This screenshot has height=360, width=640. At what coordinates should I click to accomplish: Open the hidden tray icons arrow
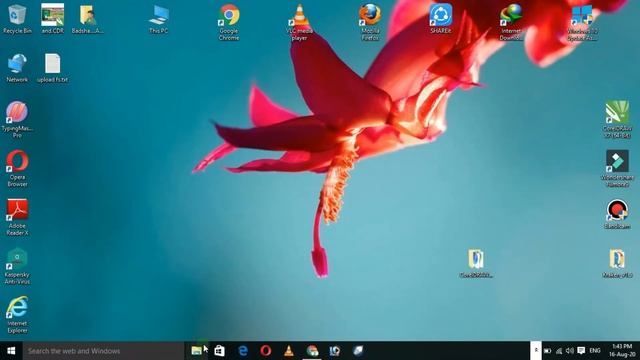click(536, 351)
